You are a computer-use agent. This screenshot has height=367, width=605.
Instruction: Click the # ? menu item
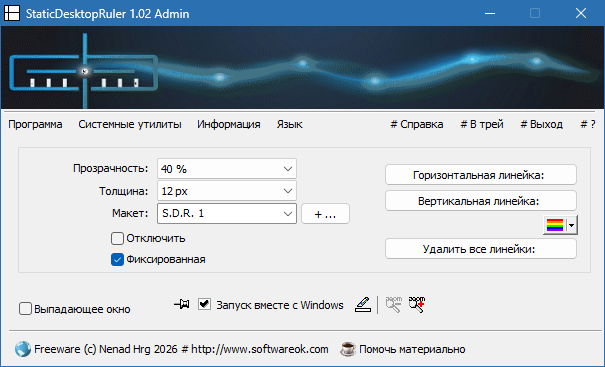pos(588,124)
